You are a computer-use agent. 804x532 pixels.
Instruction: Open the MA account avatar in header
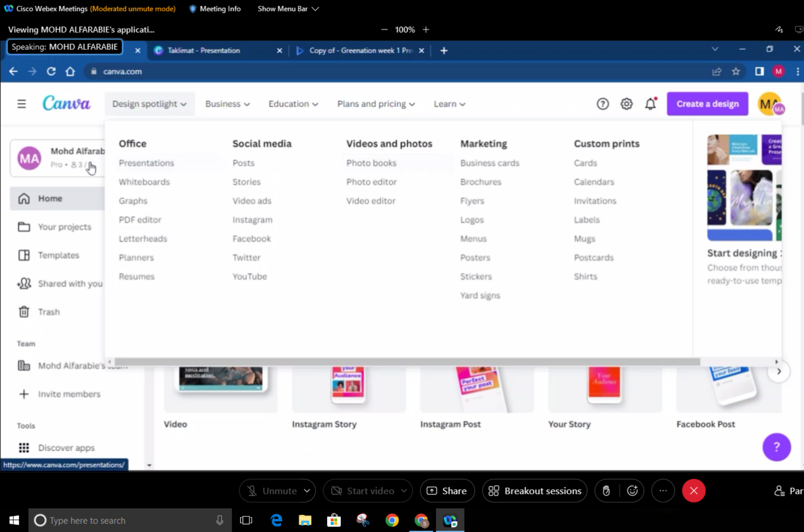[771, 104]
